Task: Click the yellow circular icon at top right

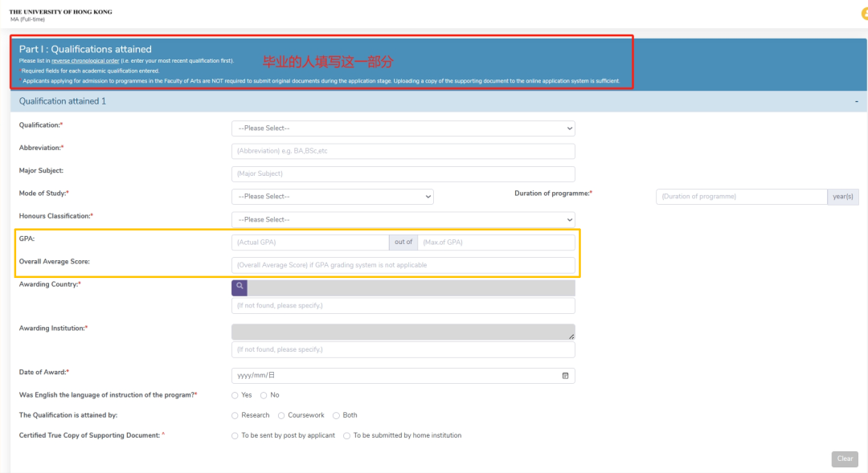Action: click(864, 13)
